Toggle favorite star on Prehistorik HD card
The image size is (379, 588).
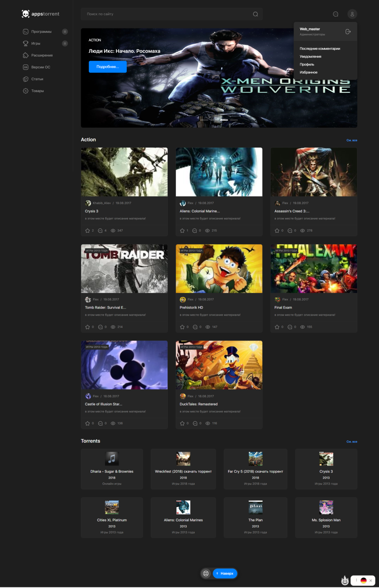pyautogui.click(x=182, y=327)
